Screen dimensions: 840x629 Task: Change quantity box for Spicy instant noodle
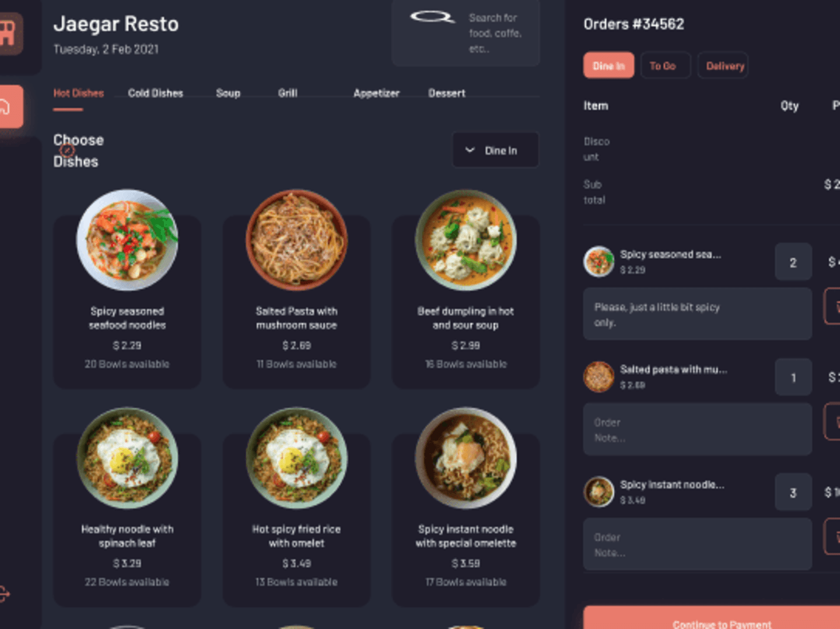[x=793, y=493]
